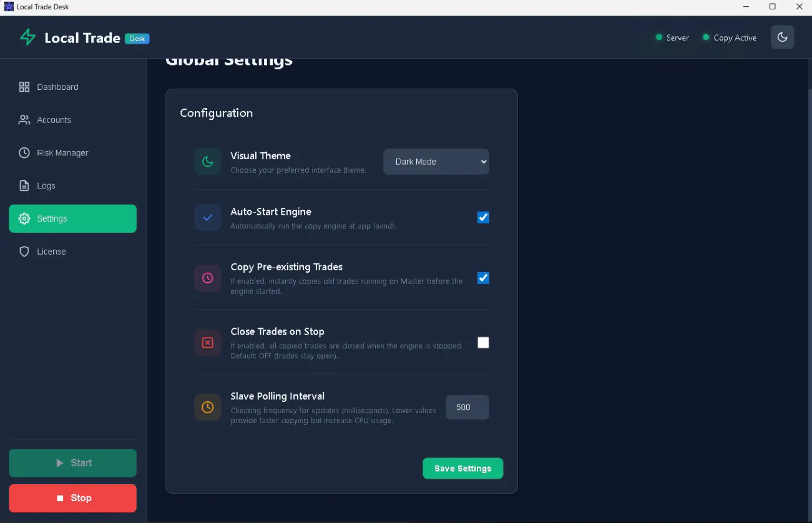
Task: Click the Accounts people icon
Action: 24,120
